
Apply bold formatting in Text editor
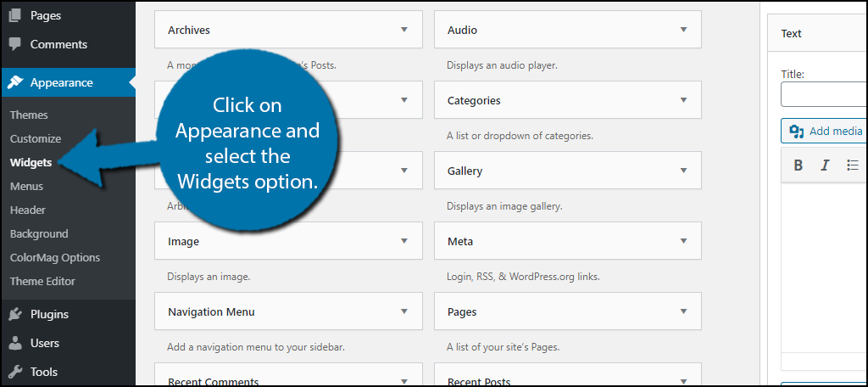coord(798,165)
